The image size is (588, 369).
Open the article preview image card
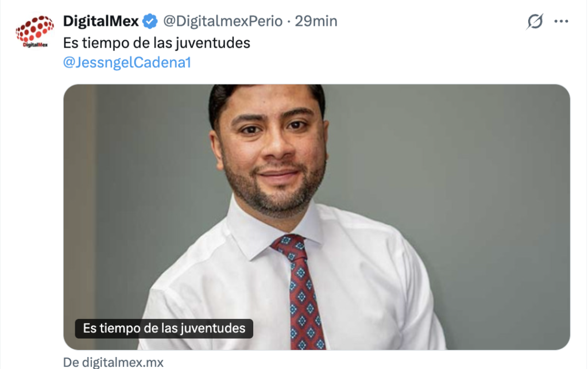[x=316, y=217]
